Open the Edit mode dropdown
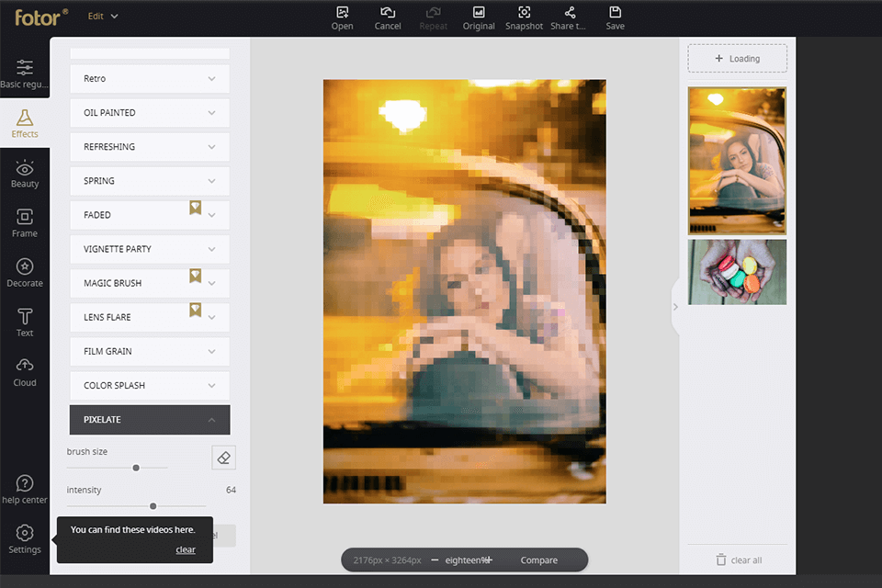The width and height of the screenshot is (882, 588). [103, 17]
